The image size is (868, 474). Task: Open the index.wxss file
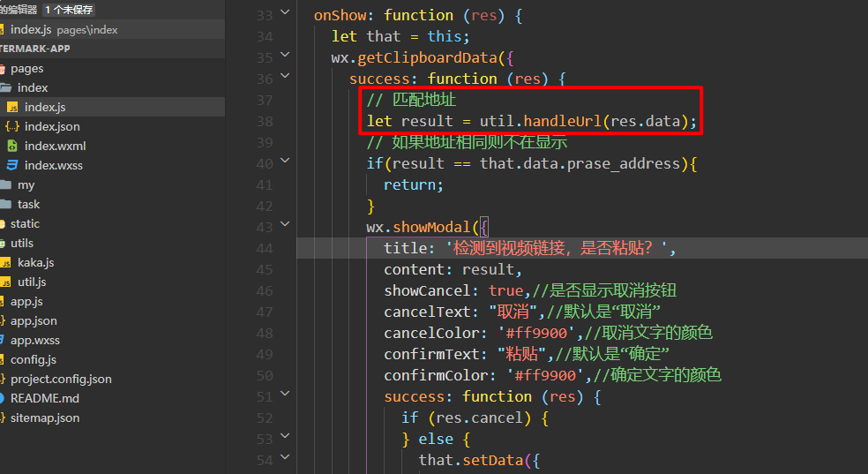coord(53,165)
